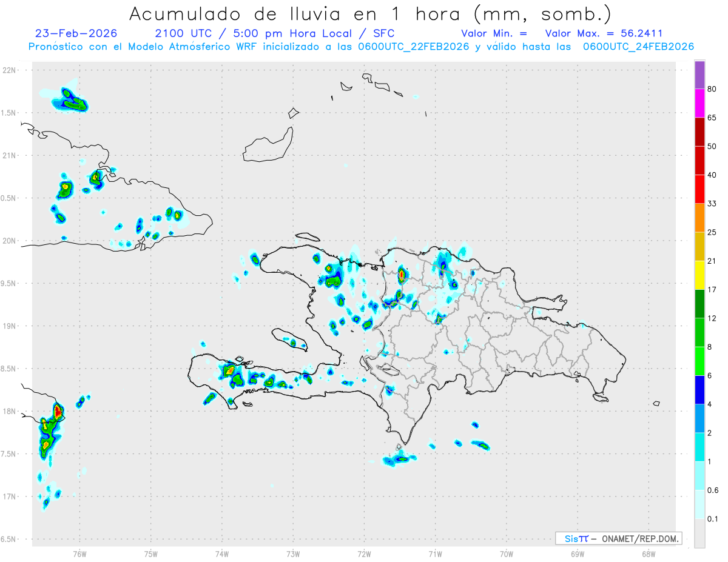Screen dimensions: 728x562
Task: Click the yellow swatch between 17 and 21
Action: (699, 275)
